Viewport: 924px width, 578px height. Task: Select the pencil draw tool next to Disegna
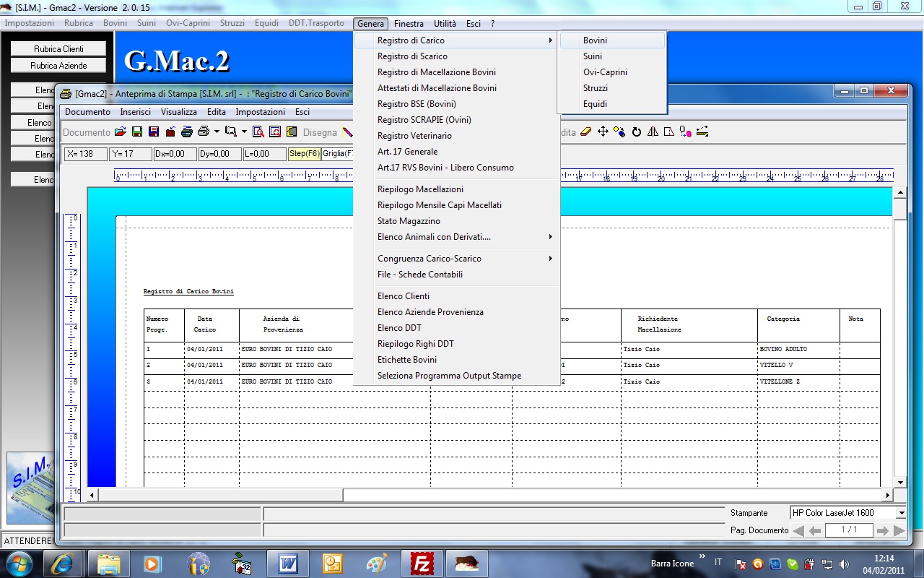(x=347, y=132)
